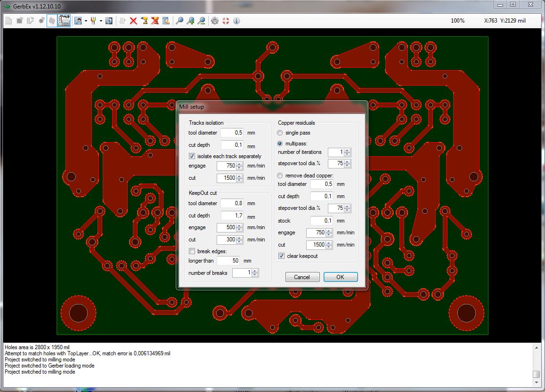Adjust Copper residuals cut 1500 spinner
Screen dimensions: 545x392
point(329,245)
